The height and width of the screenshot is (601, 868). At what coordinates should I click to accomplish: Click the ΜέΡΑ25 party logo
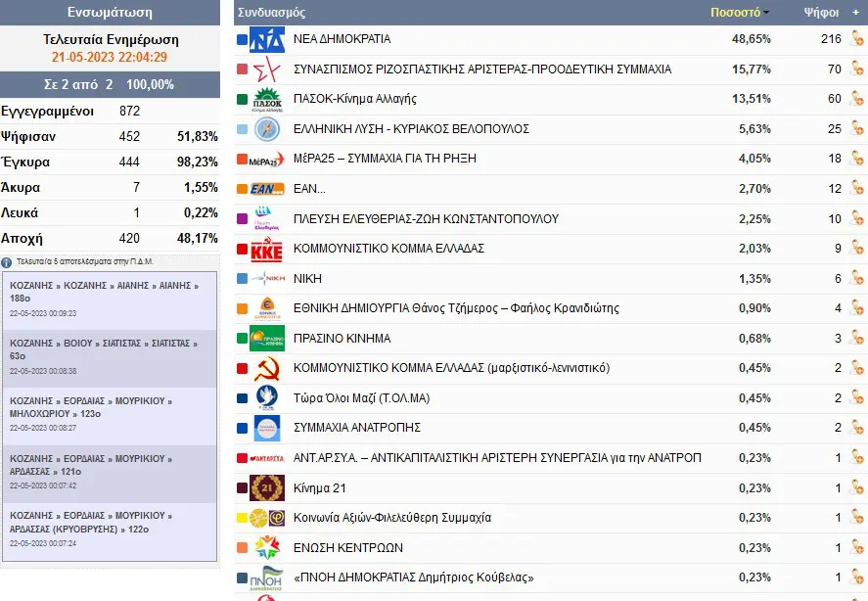click(267, 159)
